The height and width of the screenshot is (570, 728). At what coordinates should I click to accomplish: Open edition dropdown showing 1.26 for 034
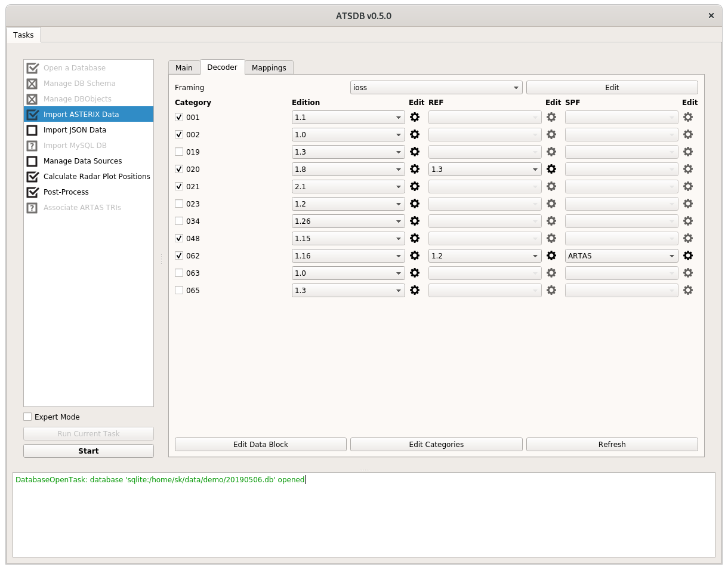348,221
